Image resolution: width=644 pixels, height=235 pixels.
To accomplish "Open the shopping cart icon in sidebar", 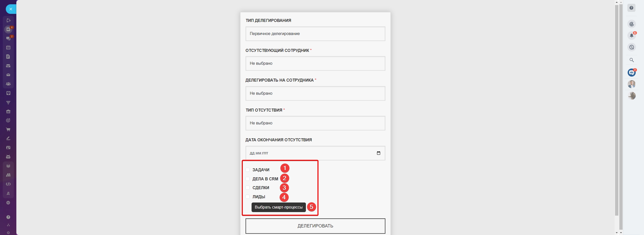I will pyautogui.click(x=8, y=129).
